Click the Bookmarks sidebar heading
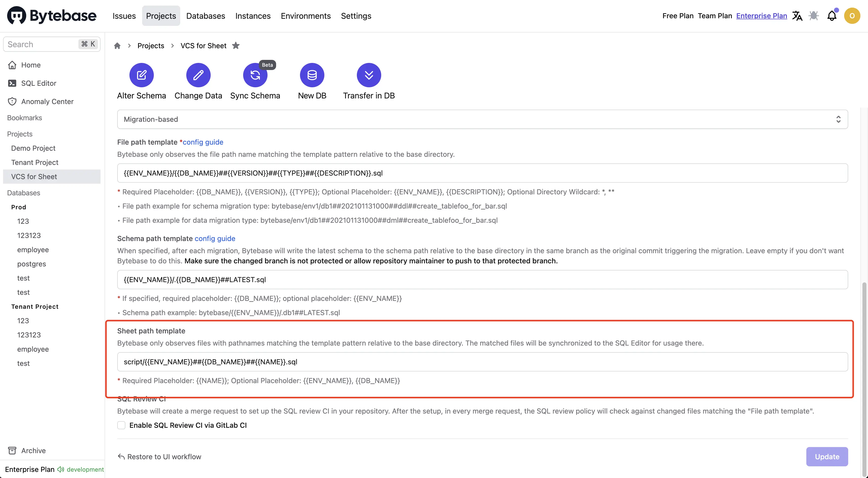This screenshot has height=478, width=868. coord(25,118)
